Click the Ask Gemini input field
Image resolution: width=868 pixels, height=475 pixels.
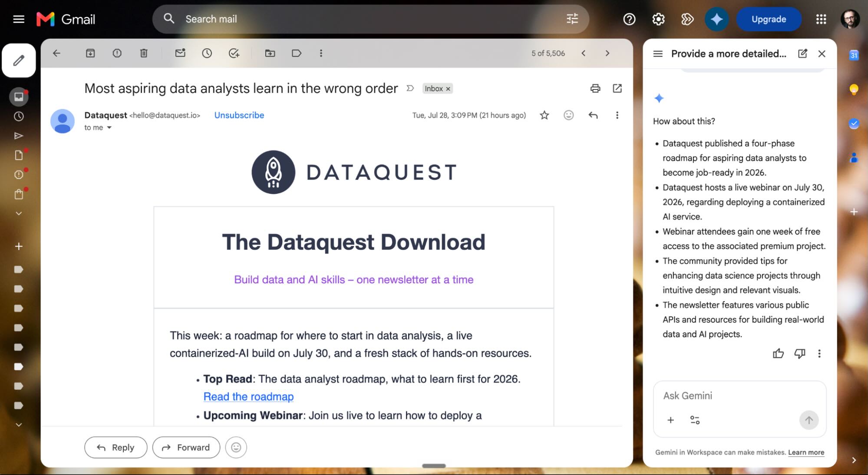coord(739,396)
